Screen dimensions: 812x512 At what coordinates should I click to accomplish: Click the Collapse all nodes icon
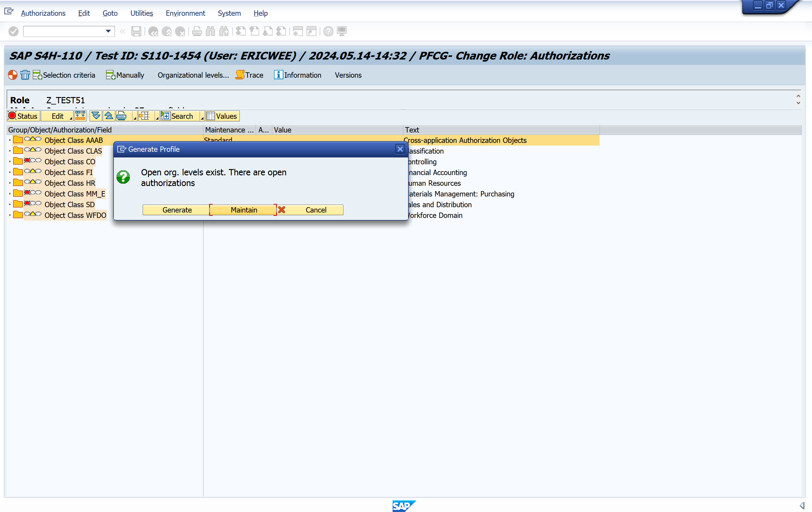[109, 116]
